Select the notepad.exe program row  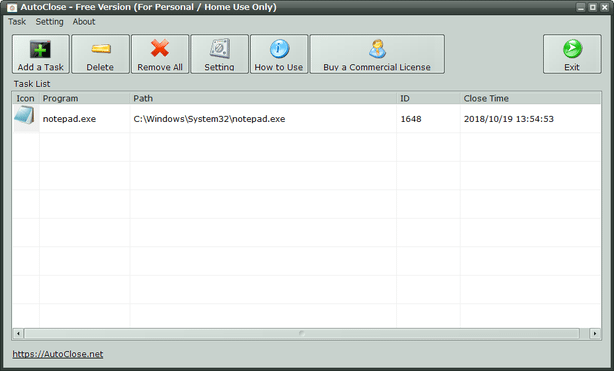click(x=307, y=119)
